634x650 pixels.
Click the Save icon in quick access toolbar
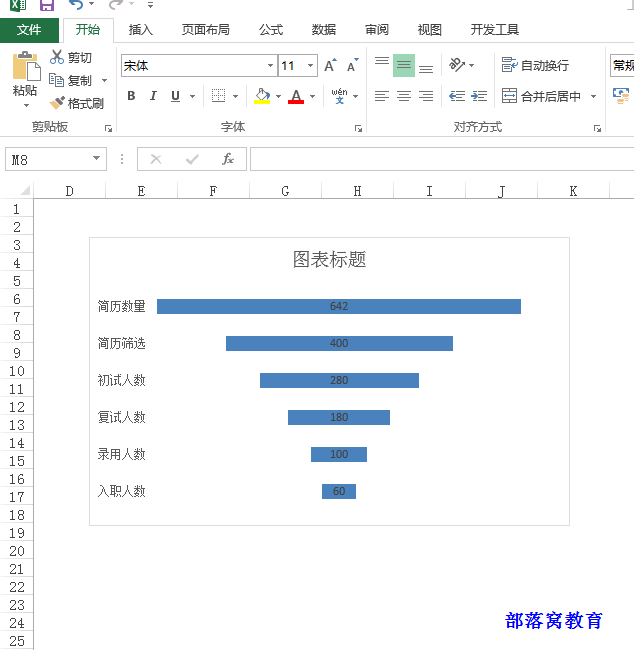pyautogui.click(x=47, y=5)
